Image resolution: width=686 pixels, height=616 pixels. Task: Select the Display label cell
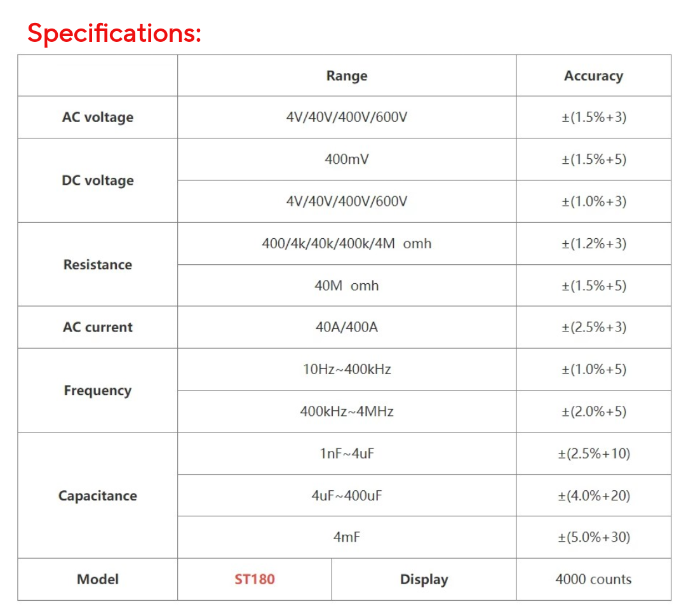click(x=424, y=579)
